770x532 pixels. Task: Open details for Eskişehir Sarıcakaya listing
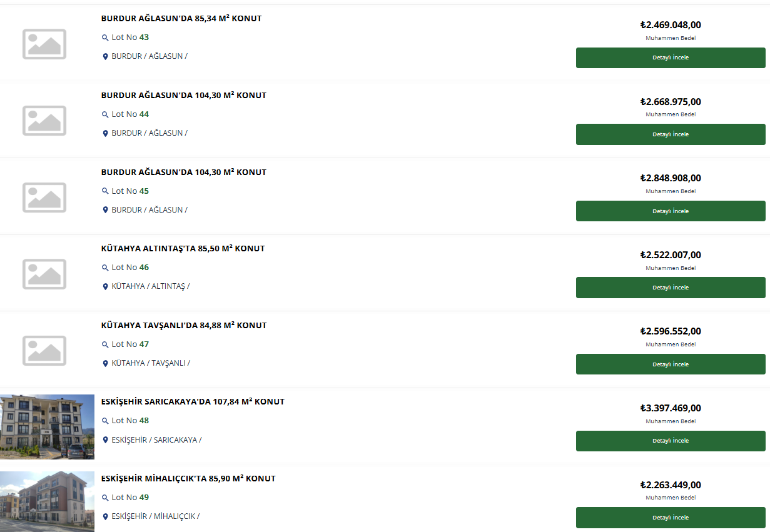pyautogui.click(x=671, y=441)
